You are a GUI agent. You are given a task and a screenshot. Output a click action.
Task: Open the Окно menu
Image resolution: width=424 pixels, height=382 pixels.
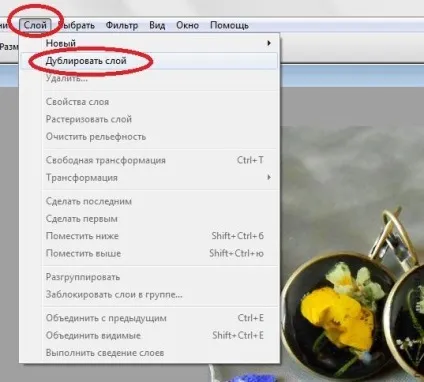tap(187, 25)
